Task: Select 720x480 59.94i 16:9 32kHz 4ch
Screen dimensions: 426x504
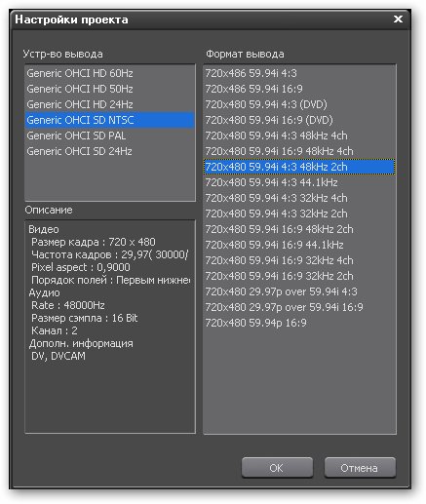Action: point(299,260)
